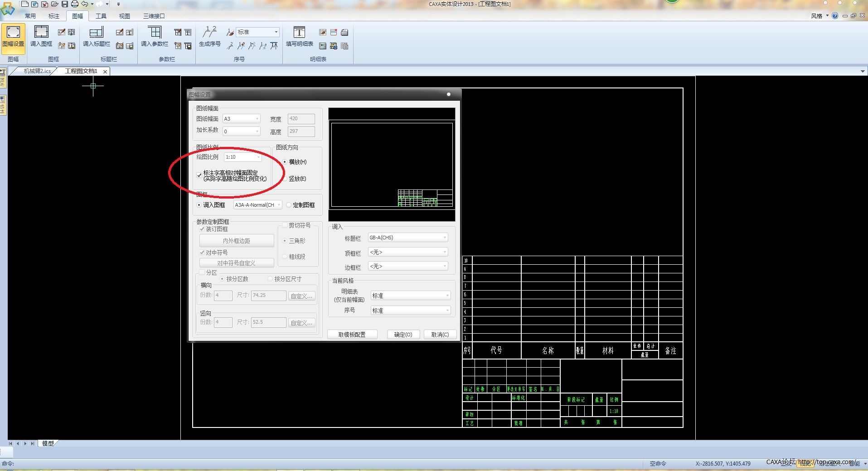Select the 横放(H) orientation radio button
This screenshot has width=868, height=471.
click(x=285, y=162)
